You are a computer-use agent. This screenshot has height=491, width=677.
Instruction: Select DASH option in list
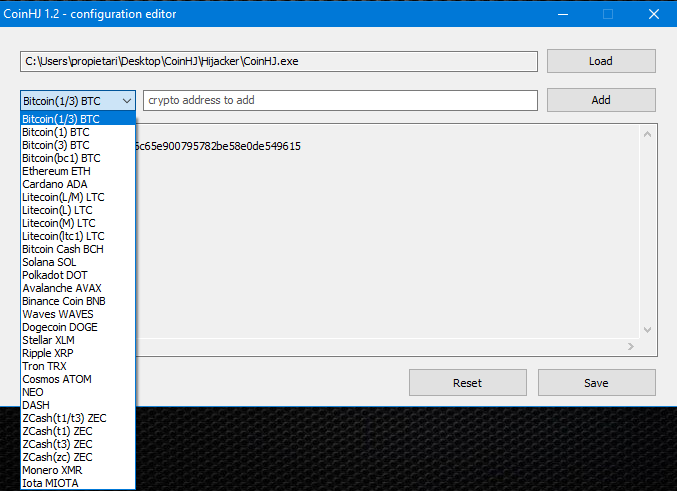78,405
